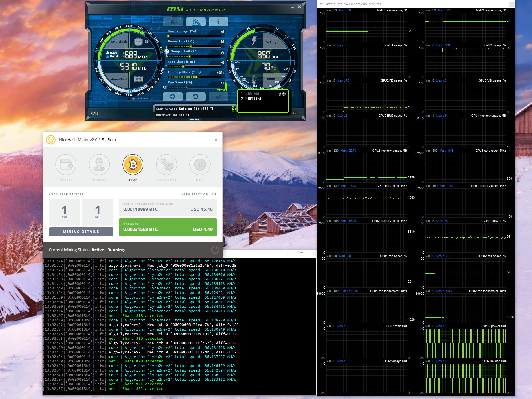Open the NiceHash Help question icon
This screenshot has height=399, width=532.
coord(200,165)
